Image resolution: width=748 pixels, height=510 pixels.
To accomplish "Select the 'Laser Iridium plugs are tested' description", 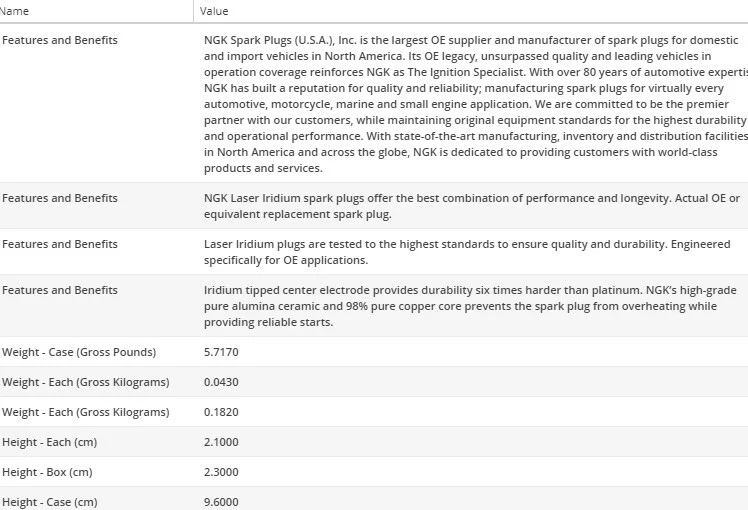I will [467, 252].
